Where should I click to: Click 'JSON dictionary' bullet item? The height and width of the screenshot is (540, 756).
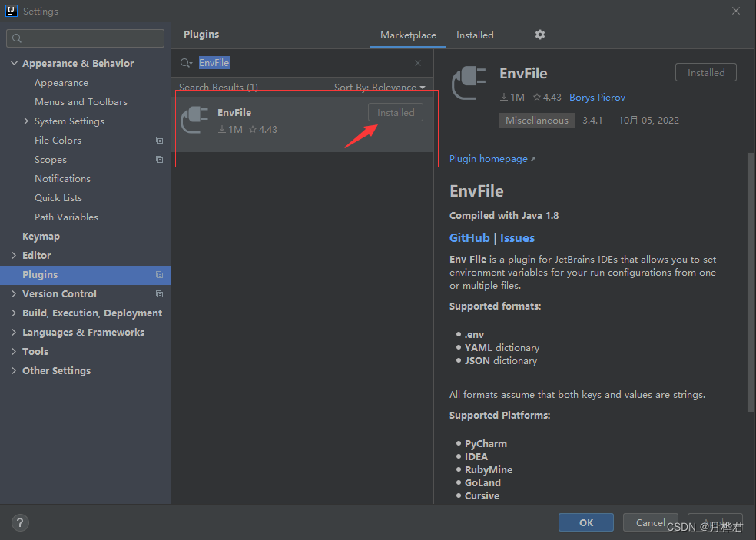[x=500, y=361]
